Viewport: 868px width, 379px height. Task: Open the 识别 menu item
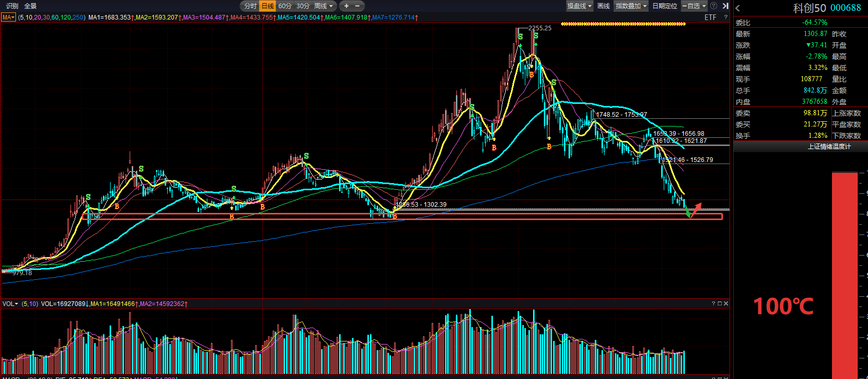(x=12, y=6)
